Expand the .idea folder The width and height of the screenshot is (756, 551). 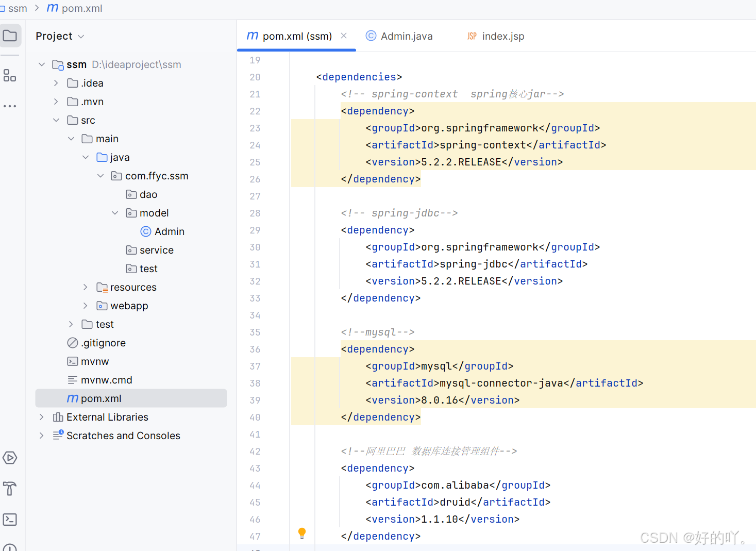(56, 83)
